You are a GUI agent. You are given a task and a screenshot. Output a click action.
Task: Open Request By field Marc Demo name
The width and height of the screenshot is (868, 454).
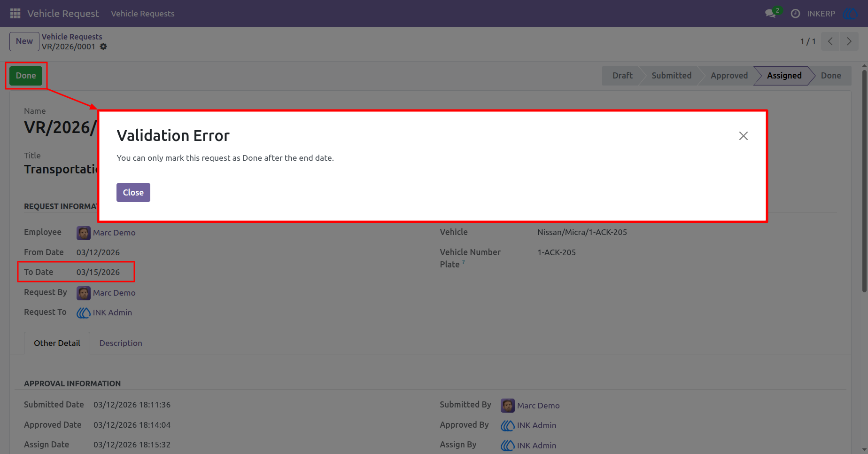(114, 293)
